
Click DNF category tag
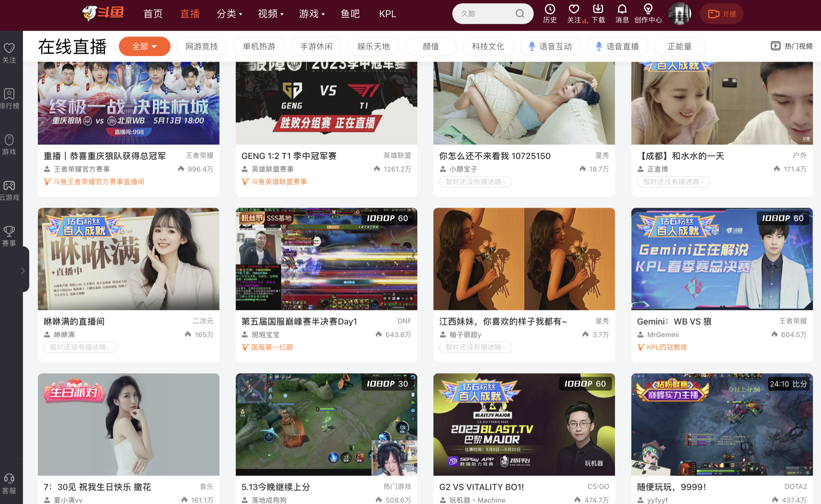(404, 321)
